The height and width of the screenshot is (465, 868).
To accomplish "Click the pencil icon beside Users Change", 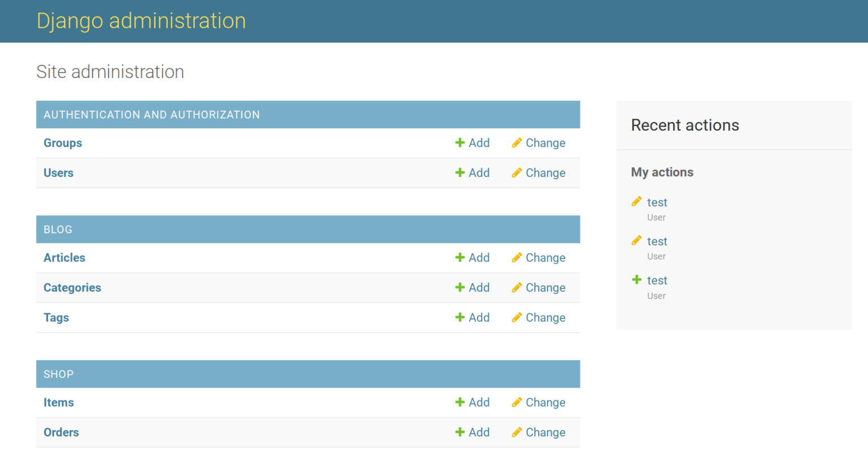I will (517, 173).
